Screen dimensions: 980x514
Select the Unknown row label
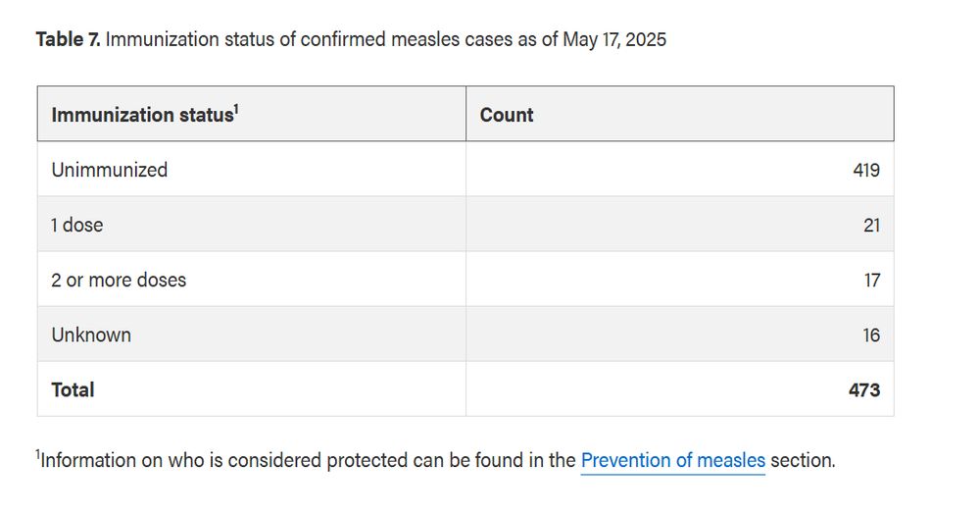91,335
